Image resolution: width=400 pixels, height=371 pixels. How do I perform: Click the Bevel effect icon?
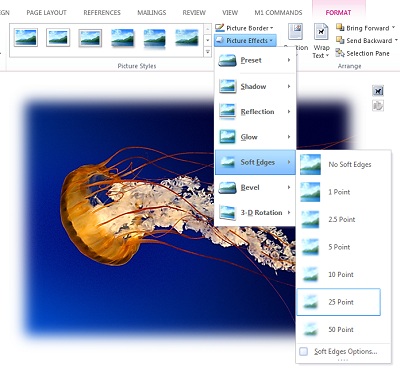227,188
